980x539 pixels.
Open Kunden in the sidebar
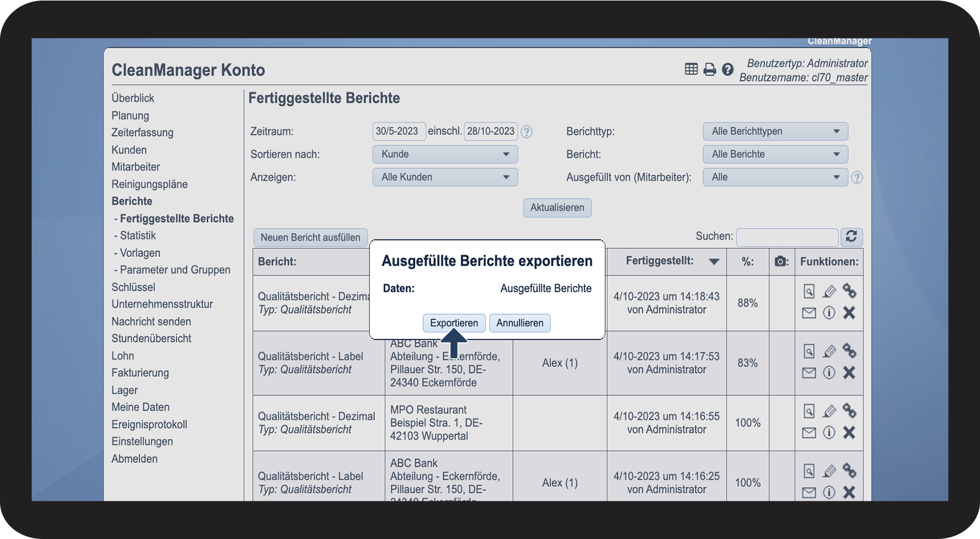[x=129, y=150]
